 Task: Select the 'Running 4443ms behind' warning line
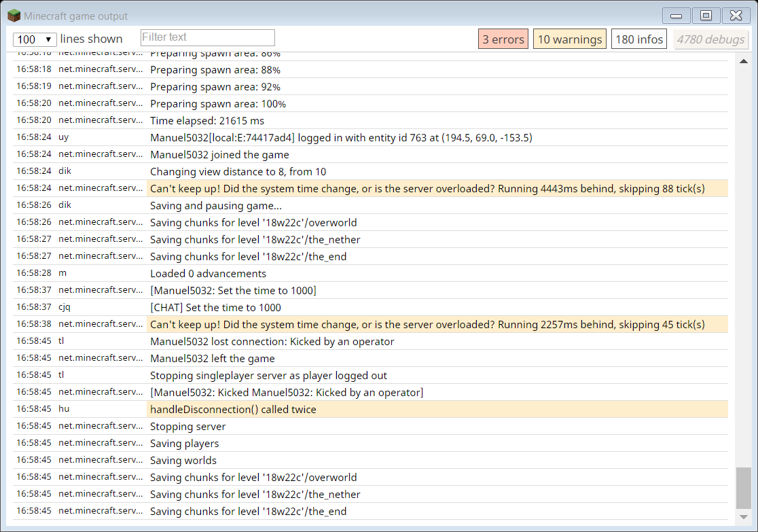pyautogui.click(x=427, y=189)
